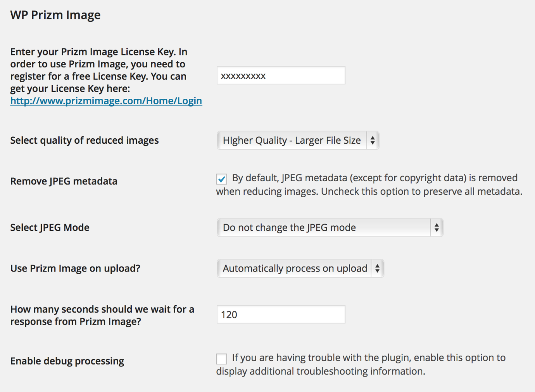This screenshot has height=392, width=535.
Task: Click the 'Remove JPEG metadata' label
Action: click(64, 181)
